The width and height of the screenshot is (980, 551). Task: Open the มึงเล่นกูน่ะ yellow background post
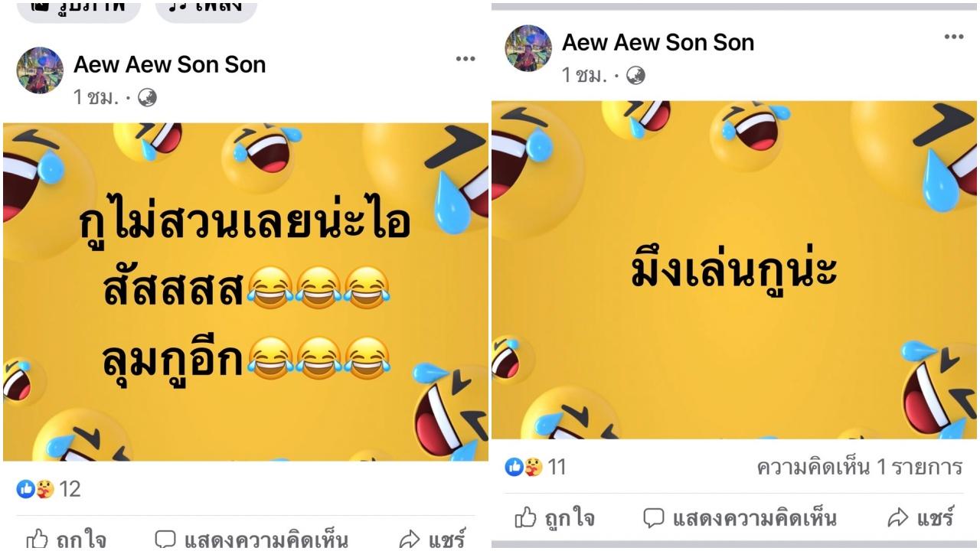(x=735, y=270)
